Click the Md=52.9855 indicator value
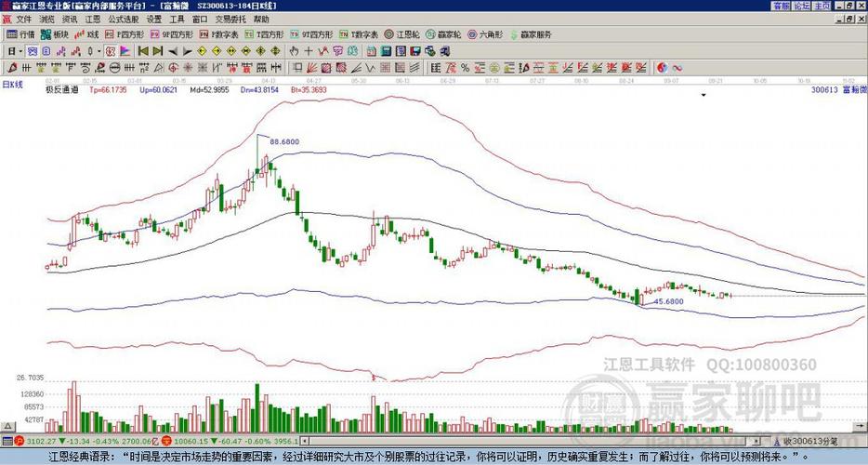The width and height of the screenshot is (868, 465). pyautogui.click(x=209, y=89)
